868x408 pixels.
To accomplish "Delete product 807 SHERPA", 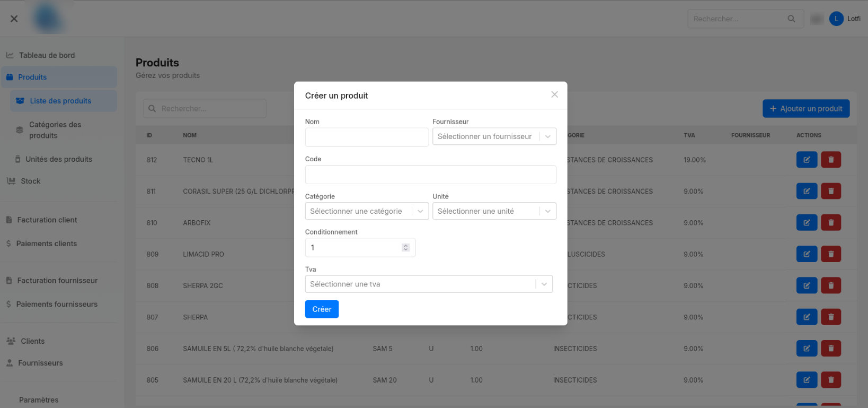I will [x=831, y=317].
